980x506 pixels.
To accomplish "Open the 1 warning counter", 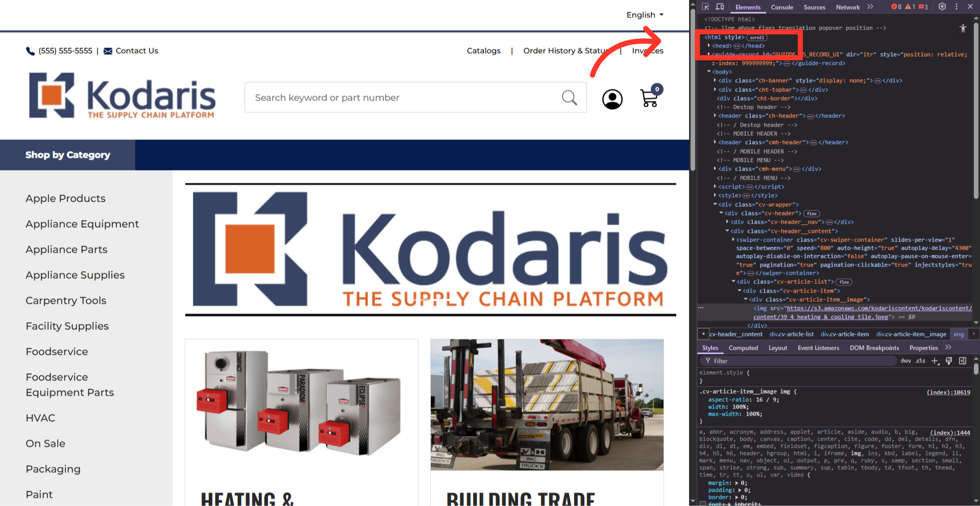I will 910,7.
